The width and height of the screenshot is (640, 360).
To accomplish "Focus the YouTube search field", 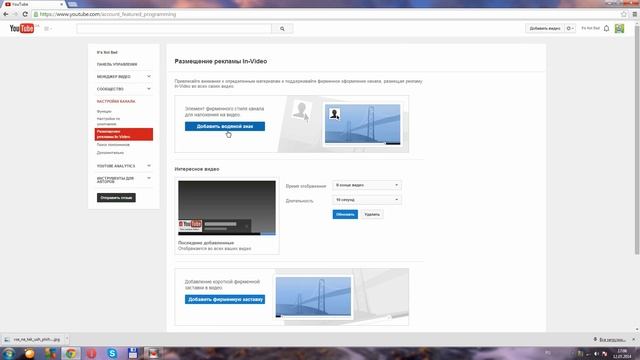I will [x=174, y=29].
